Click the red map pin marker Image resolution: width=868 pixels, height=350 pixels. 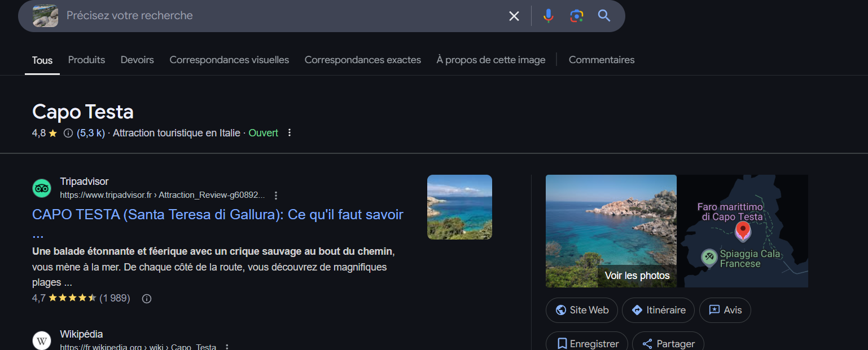743,230
